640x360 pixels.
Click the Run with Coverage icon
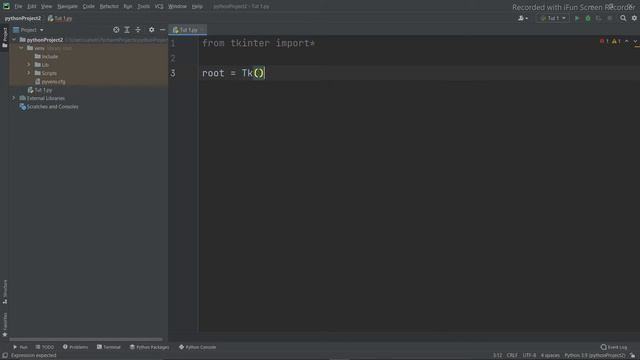coord(599,18)
